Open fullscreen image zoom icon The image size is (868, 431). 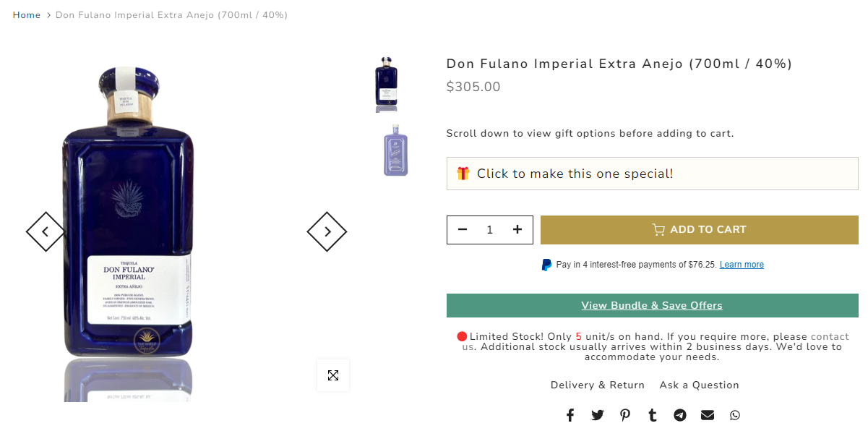[x=333, y=375]
